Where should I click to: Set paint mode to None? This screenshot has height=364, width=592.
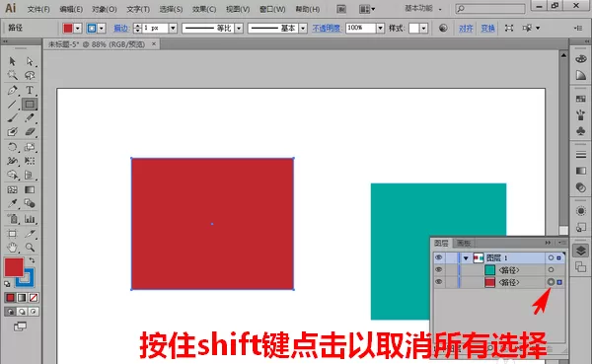[34, 298]
